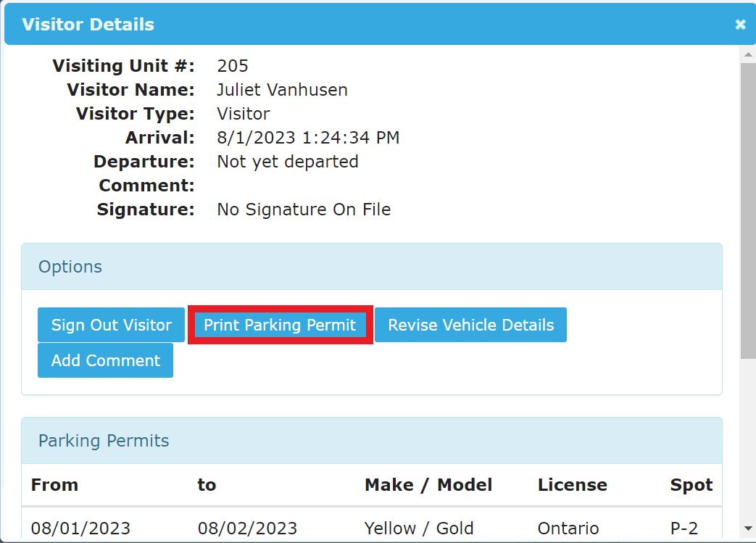Click the Make / Model column header

[x=428, y=484]
